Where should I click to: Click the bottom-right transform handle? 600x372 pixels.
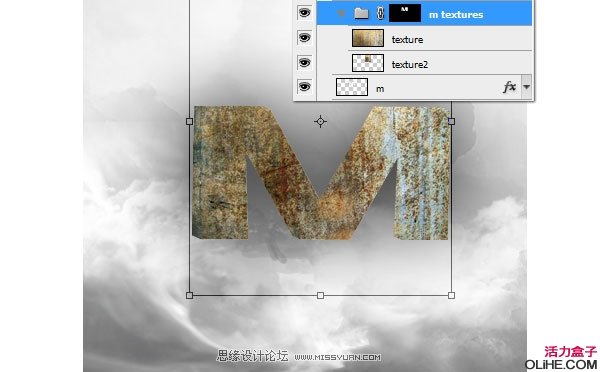452,295
